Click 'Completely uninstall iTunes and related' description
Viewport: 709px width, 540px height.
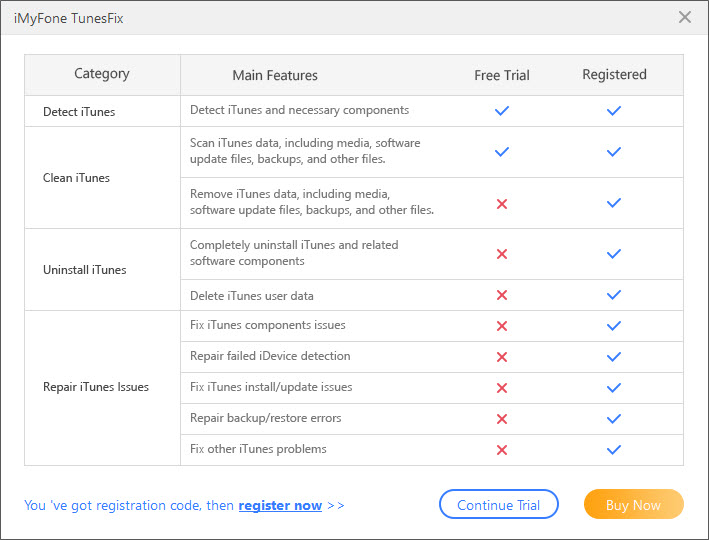pos(294,253)
